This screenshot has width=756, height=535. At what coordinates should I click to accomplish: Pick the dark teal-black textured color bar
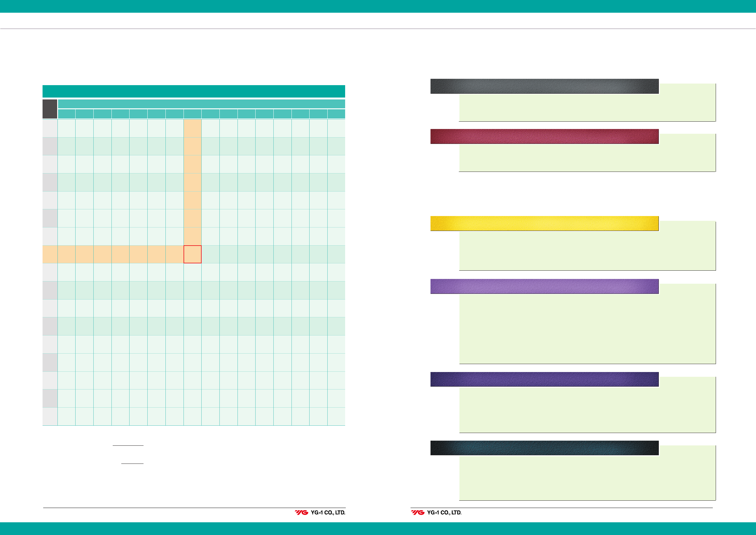[544, 448]
